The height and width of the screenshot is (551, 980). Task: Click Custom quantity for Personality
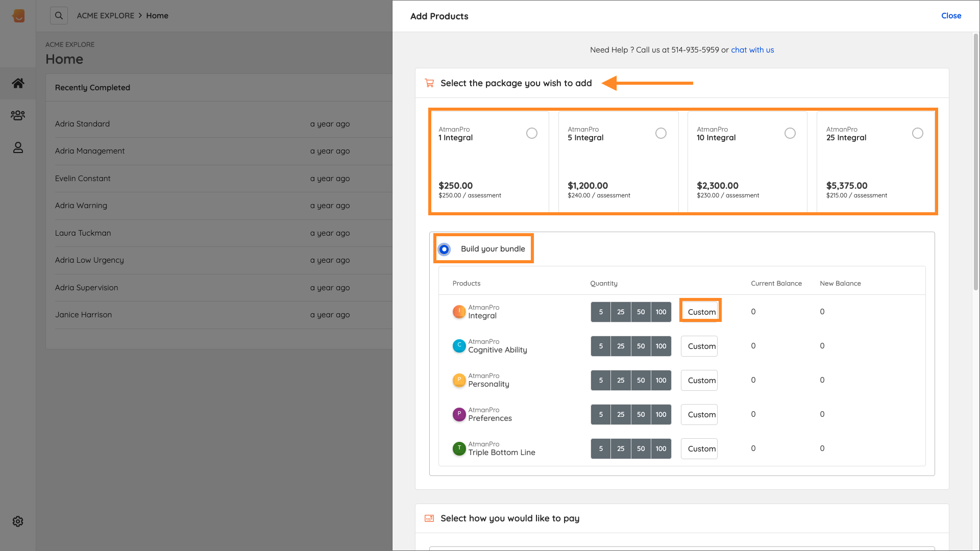tap(699, 380)
